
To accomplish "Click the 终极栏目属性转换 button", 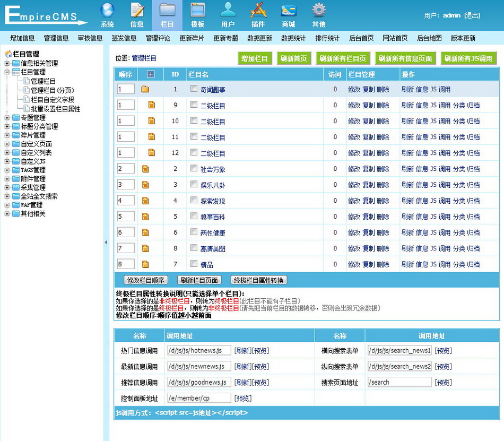I will click(x=259, y=280).
